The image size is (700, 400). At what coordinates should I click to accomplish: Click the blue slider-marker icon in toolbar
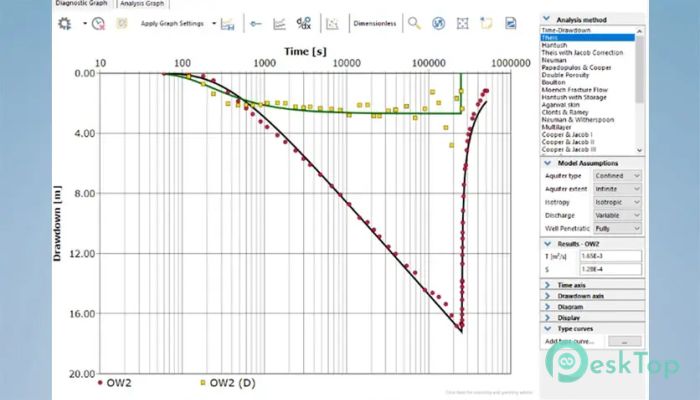pyautogui.click(x=256, y=24)
